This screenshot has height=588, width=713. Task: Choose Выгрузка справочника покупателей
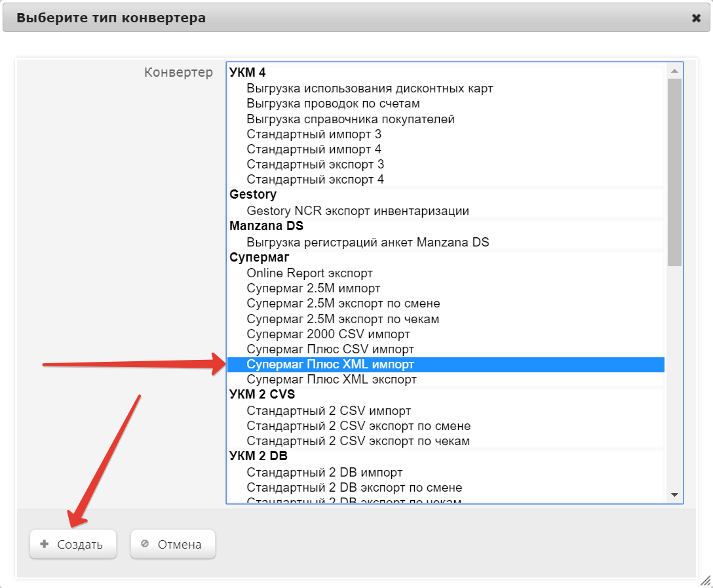(351, 119)
